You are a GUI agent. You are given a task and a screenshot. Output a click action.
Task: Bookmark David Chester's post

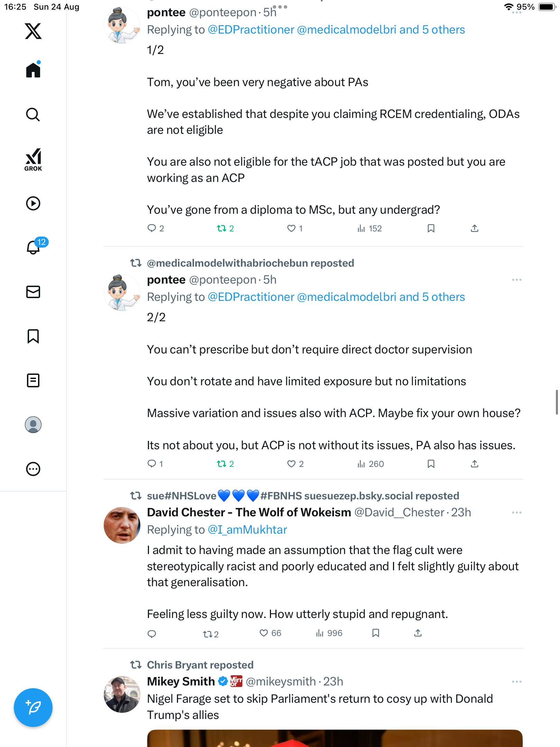(376, 633)
